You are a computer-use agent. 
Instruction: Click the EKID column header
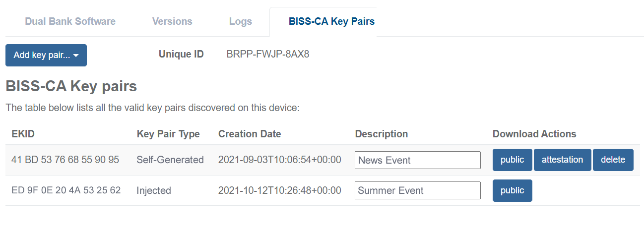point(23,134)
